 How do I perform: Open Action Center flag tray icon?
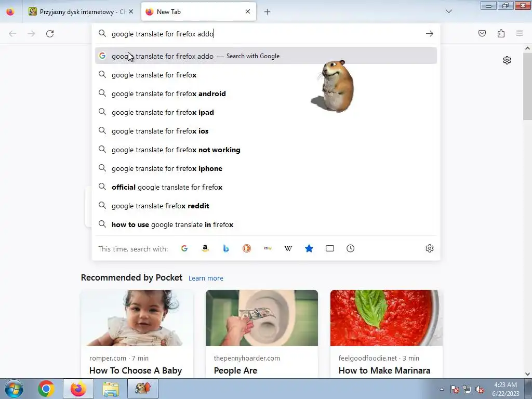click(454, 389)
